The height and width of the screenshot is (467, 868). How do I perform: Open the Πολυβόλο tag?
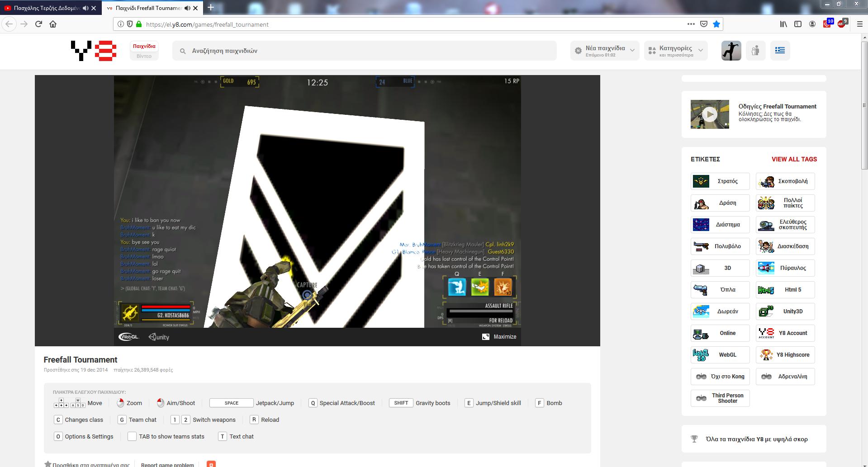click(720, 246)
